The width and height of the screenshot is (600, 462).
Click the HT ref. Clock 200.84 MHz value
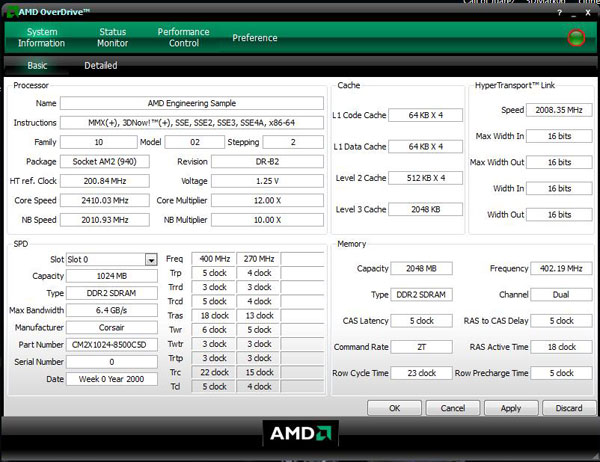(105, 181)
